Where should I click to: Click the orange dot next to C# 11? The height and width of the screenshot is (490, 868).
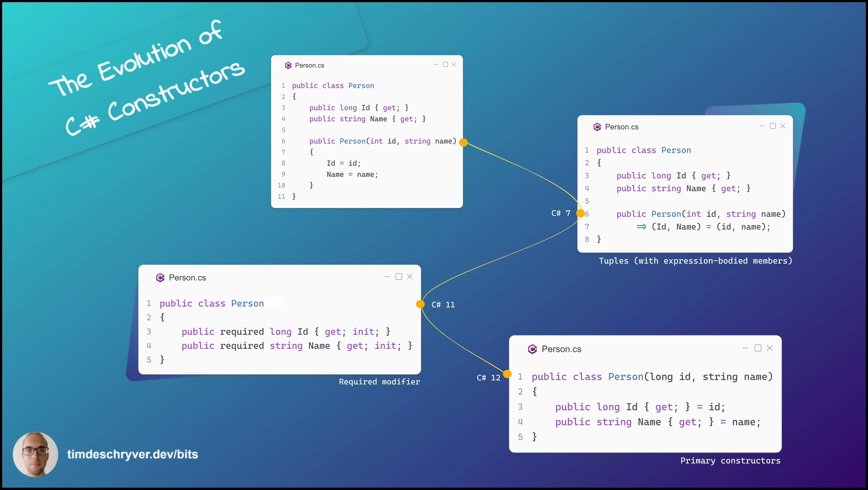pos(420,304)
